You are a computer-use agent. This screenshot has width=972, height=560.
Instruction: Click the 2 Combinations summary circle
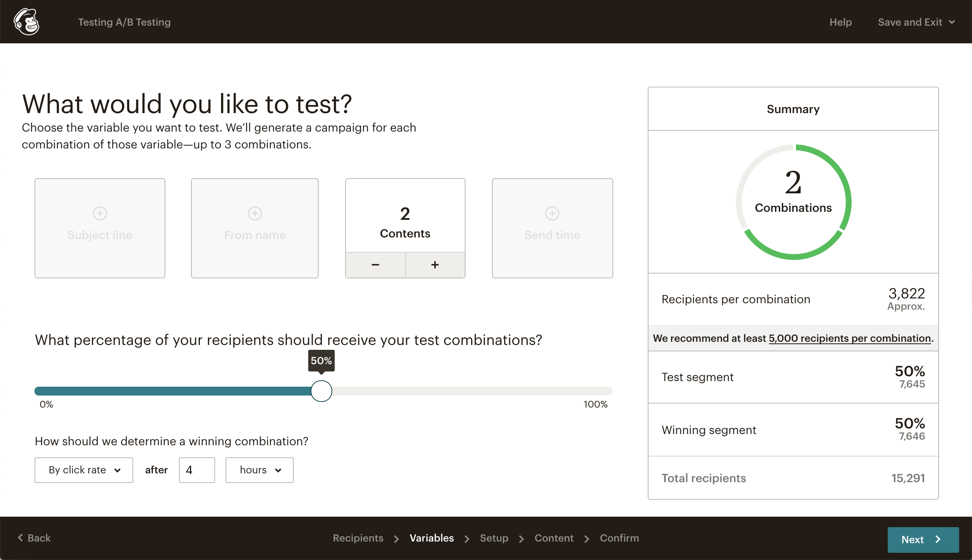click(x=793, y=202)
